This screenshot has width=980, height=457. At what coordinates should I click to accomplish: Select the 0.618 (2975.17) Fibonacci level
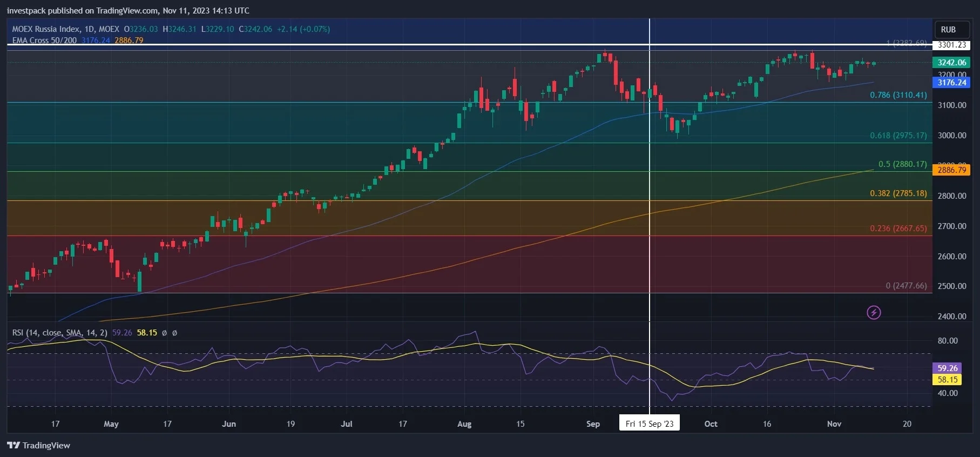(x=898, y=136)
